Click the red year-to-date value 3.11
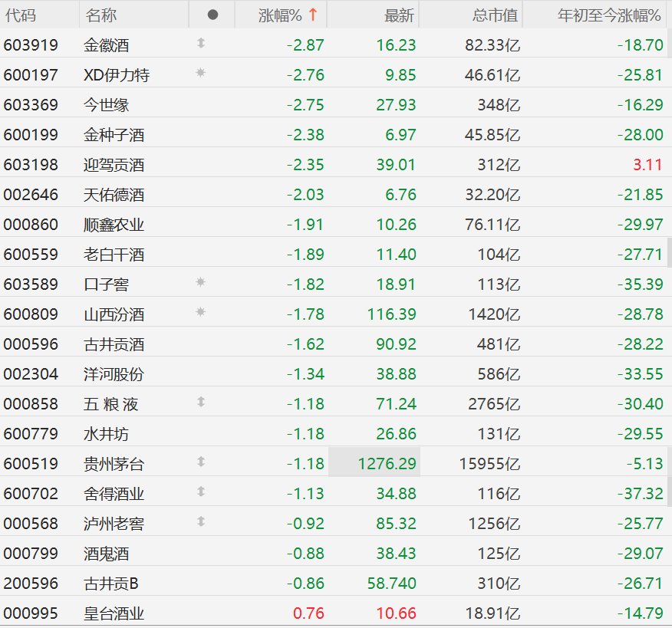 (647, 165)
